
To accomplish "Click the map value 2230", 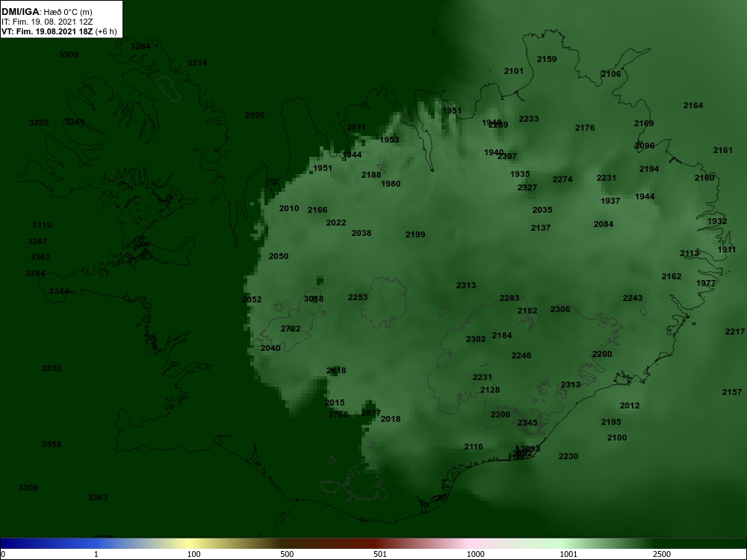I will point(568,457).
